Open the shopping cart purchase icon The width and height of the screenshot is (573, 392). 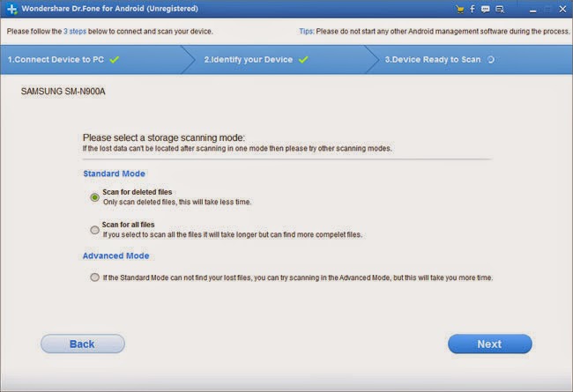pyautogui.click(x=460, y=9)
